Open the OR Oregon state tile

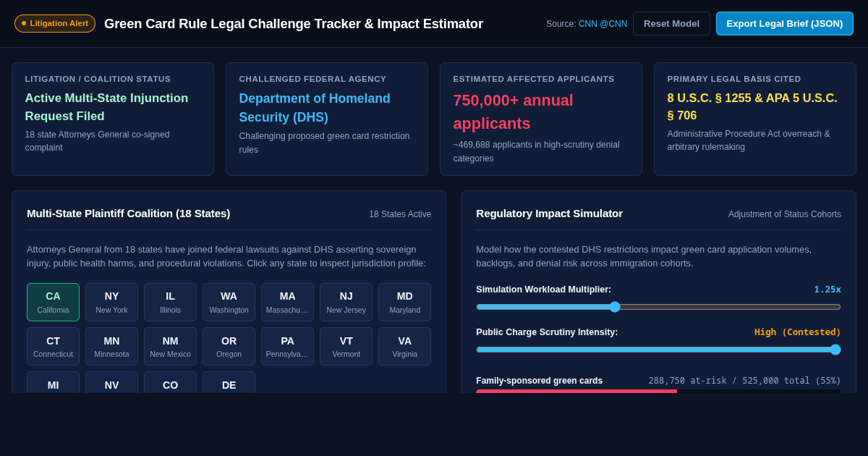pyautogui.click(x=229, y=346)
